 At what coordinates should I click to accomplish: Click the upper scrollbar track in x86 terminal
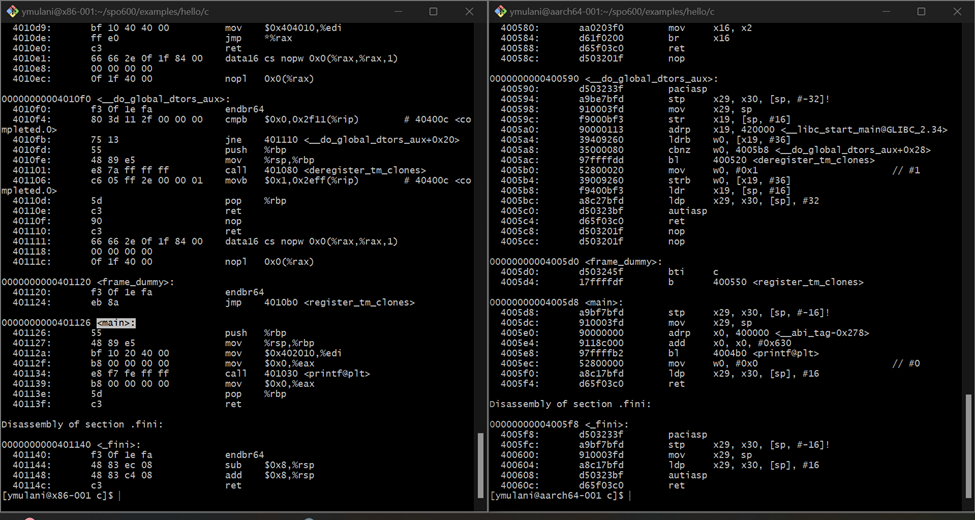pos(480,200)
